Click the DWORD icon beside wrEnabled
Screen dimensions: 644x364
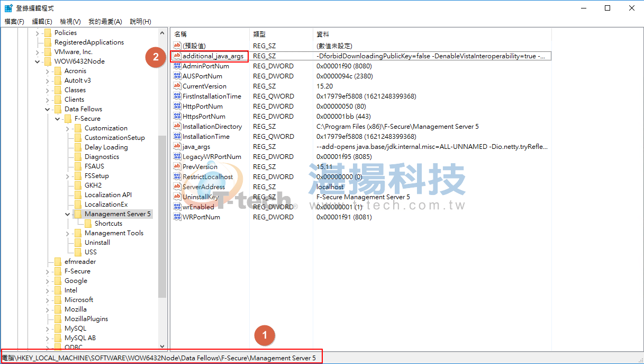(177, 207)
